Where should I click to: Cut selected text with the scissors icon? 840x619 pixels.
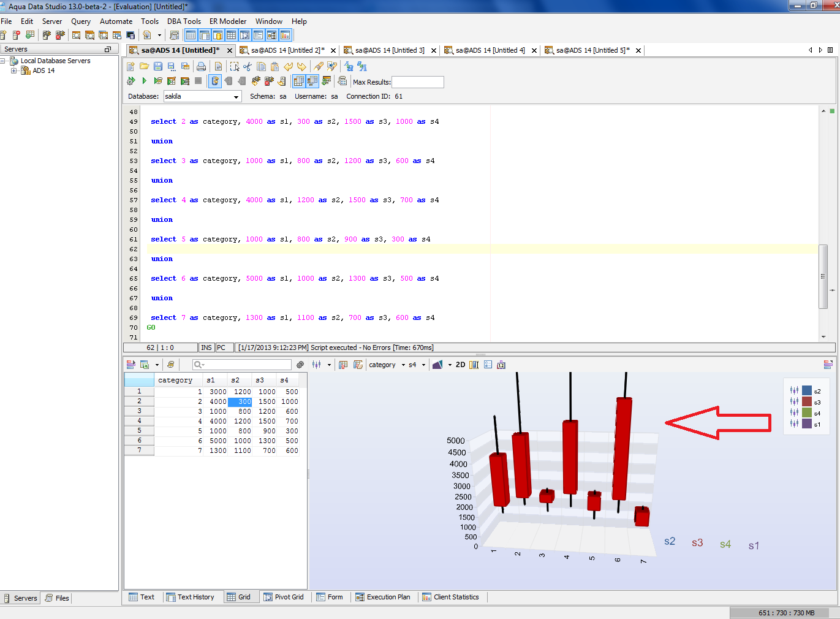point(248,66)
